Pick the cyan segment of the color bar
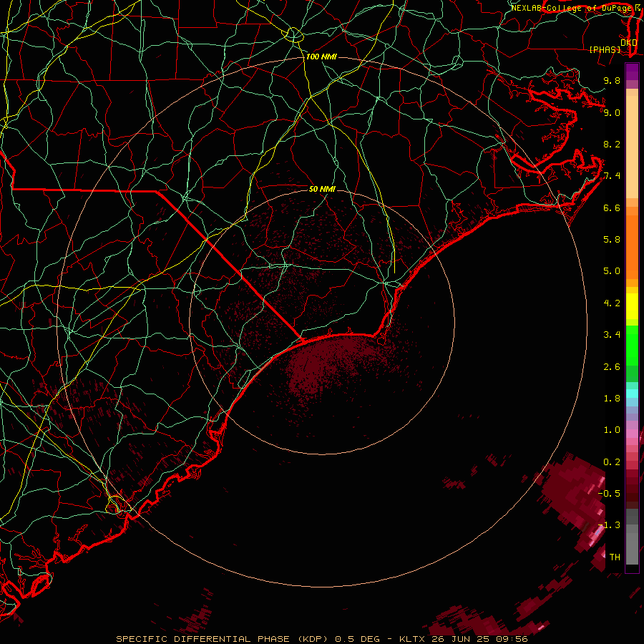 pos(632,393)
